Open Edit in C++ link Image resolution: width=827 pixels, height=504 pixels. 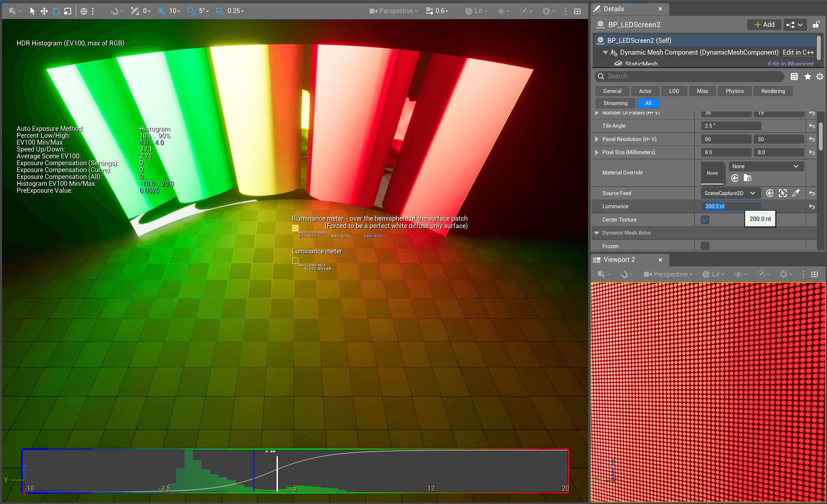pos(798,52)
